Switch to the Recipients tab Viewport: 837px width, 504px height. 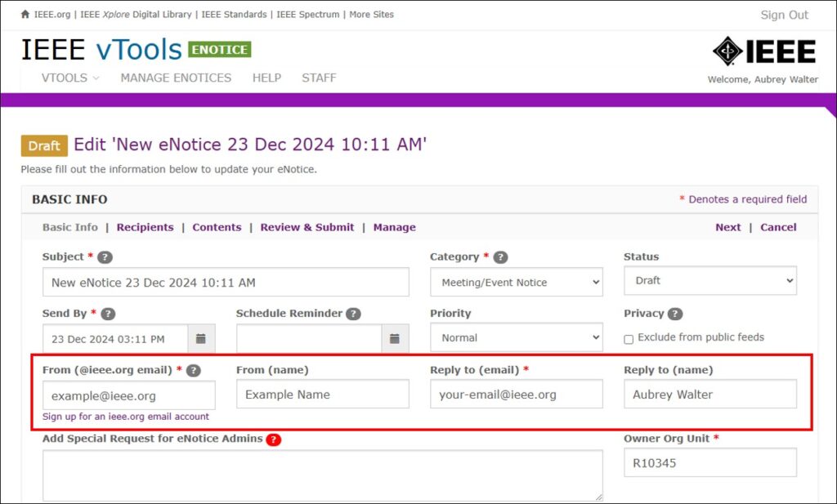coord(145,227)
